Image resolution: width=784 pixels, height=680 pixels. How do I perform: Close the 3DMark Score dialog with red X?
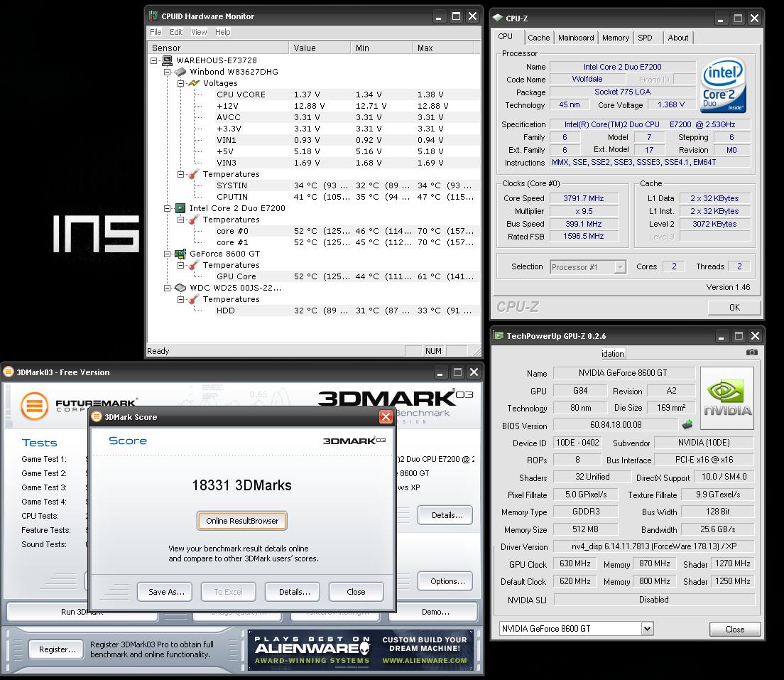(386, 416)
